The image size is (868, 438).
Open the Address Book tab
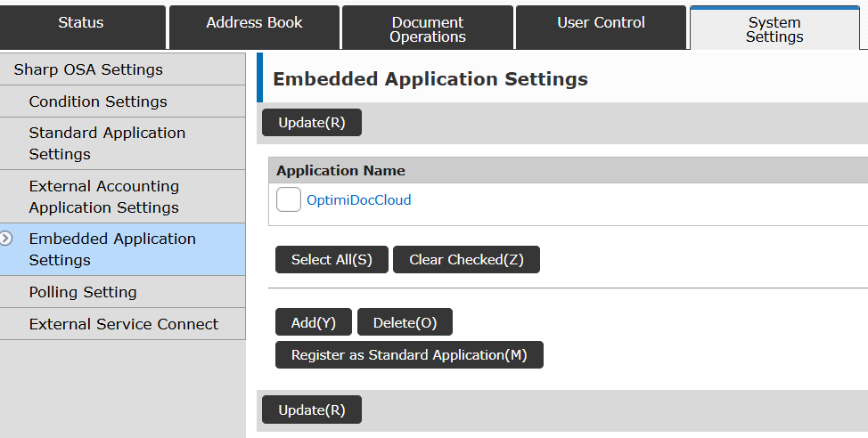tap(254, 24)
